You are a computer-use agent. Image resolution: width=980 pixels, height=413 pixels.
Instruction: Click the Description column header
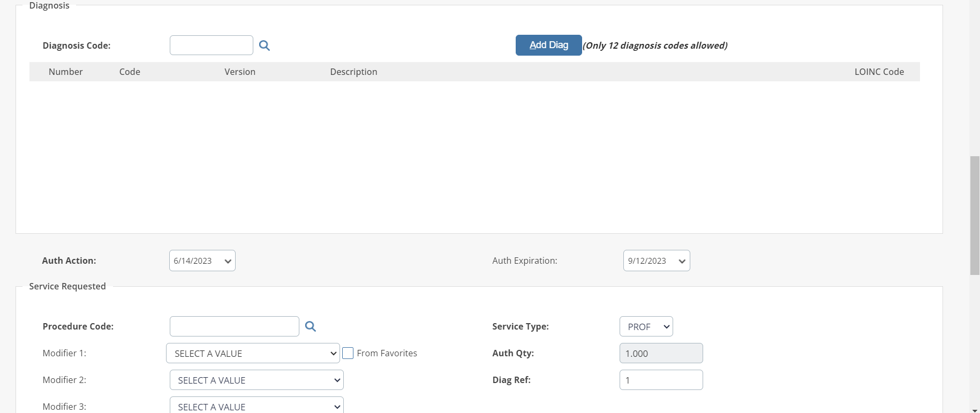tap(353, 72)
